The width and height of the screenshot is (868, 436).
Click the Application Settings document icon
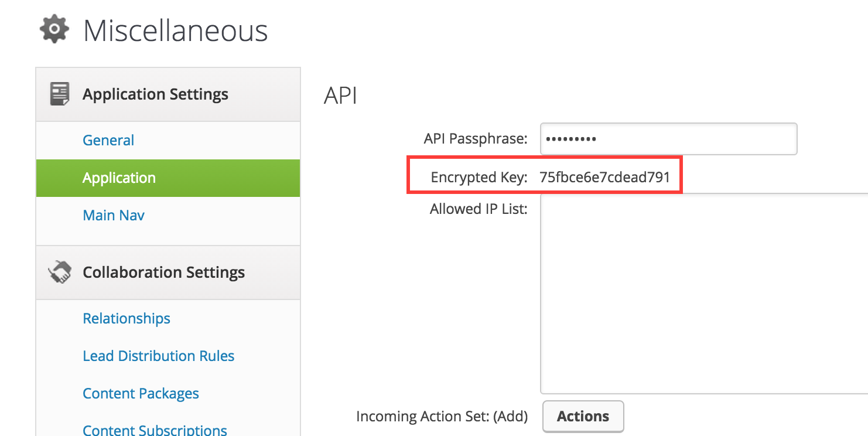[x=59, y=94]
